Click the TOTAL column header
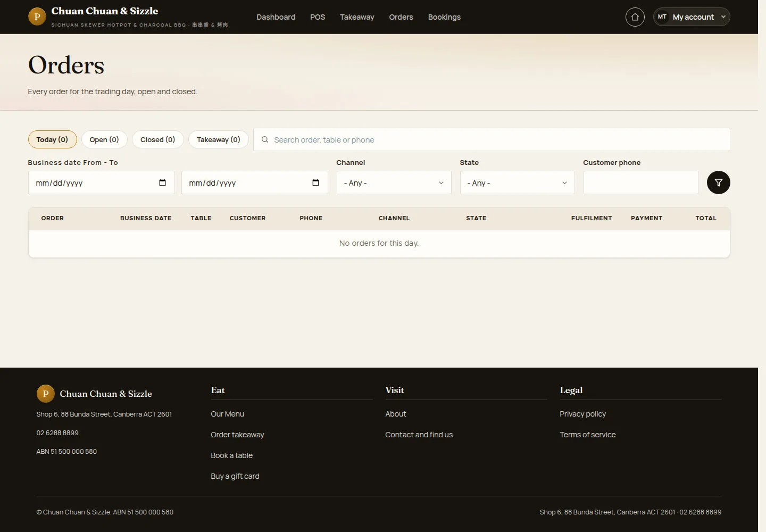The width and height of the screenshot is (766, 532). [x=706, y=218]
